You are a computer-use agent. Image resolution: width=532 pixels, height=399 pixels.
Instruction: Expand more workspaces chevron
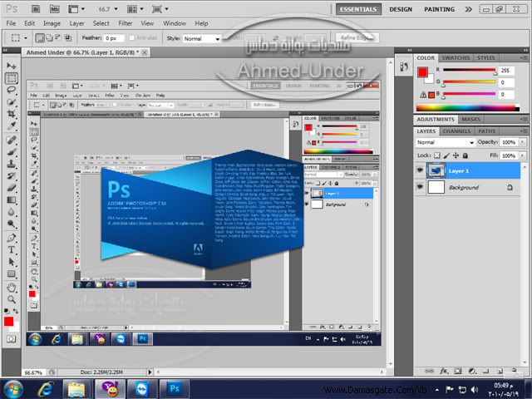469,9
